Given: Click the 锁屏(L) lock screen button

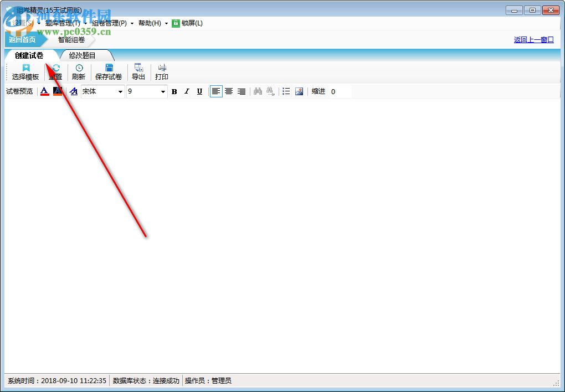Looking at the screenshot, I should point(187,23).
